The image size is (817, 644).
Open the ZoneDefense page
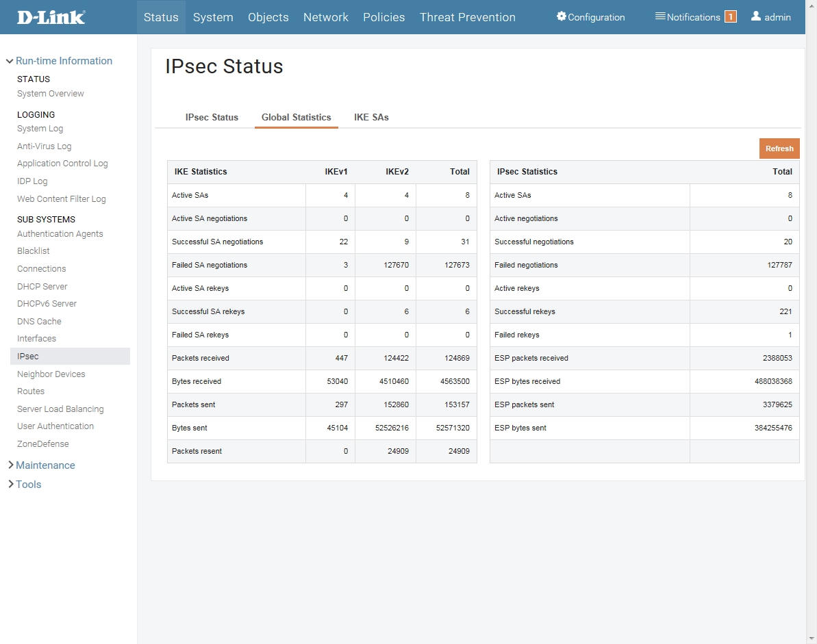pyautogui.click(x=42, y=443)
